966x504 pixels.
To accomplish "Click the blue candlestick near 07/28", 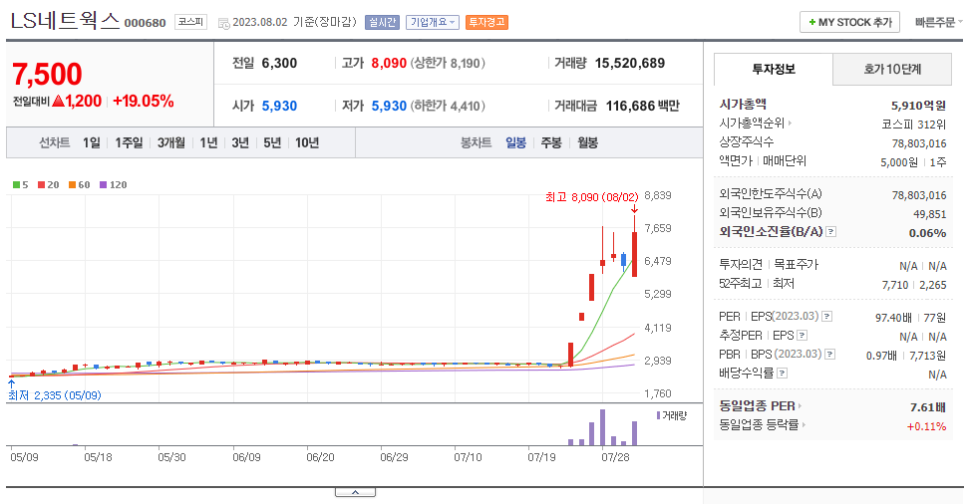I will pos(623,260).
